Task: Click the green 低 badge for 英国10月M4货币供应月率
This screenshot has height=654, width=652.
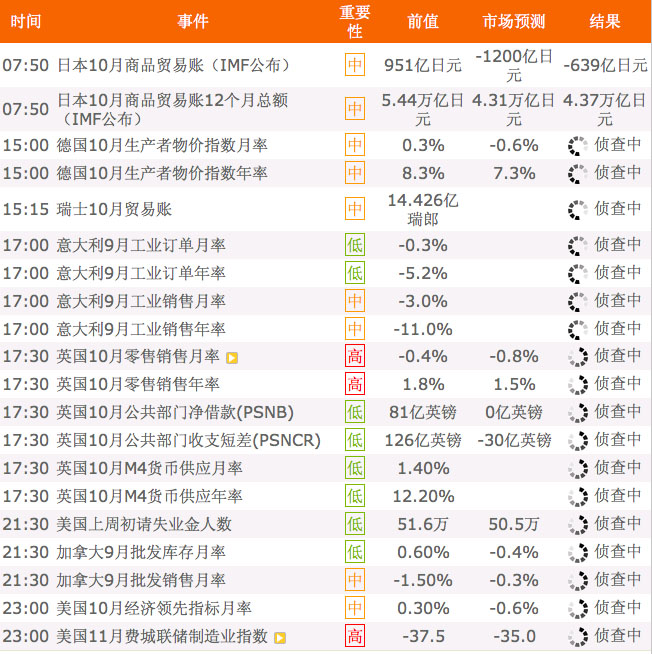Action: tap(355, 468)
